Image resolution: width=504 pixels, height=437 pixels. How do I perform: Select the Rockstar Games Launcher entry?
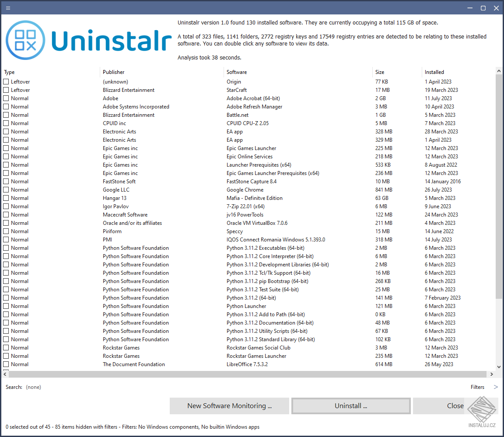(x=256, y=356)
